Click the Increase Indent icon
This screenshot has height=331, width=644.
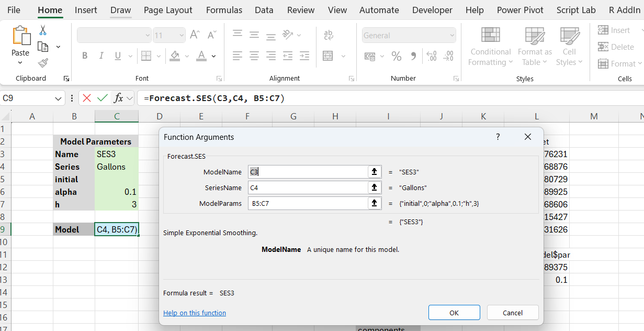[x=304, y=56]
